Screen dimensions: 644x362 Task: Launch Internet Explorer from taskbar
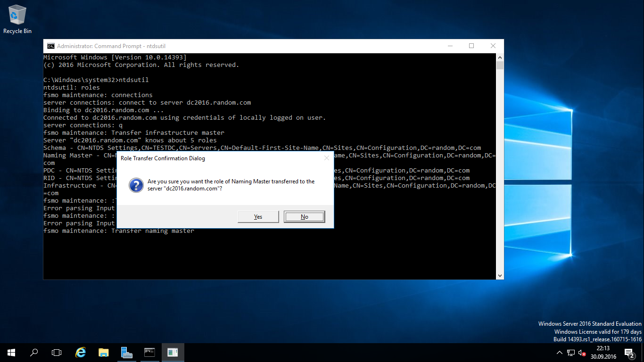coord(81,352)
